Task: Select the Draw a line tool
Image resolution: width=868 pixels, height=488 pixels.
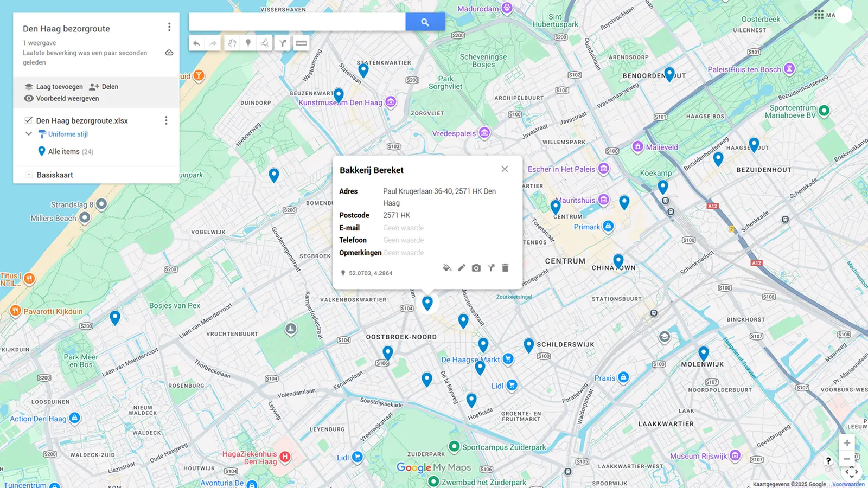Action: 264,43
